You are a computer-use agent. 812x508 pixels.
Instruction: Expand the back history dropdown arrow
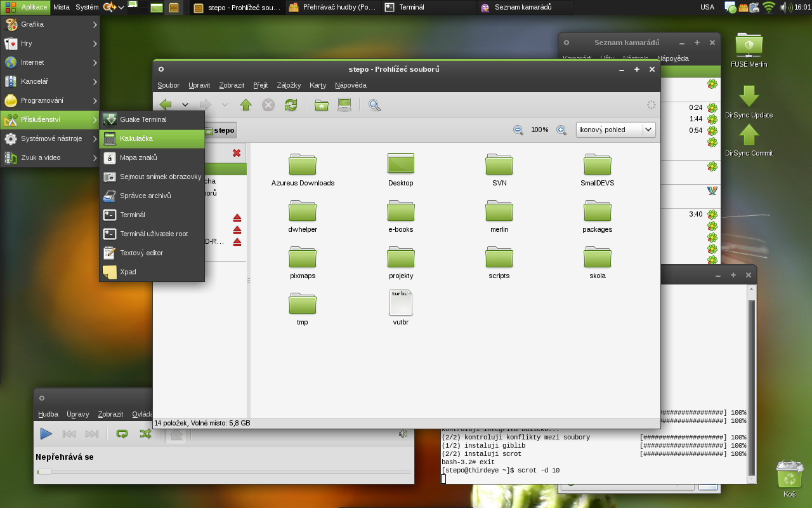pyautogui.click(x=185, y=105)
